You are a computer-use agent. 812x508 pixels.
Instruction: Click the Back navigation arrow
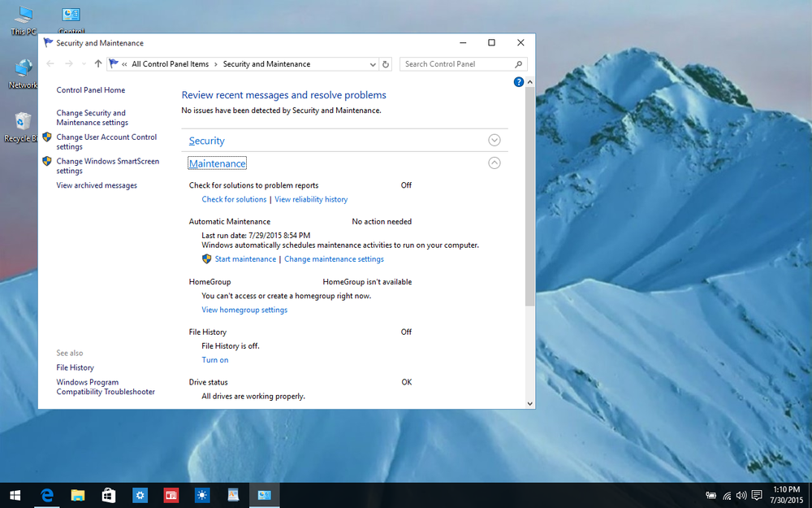(50, 63)
